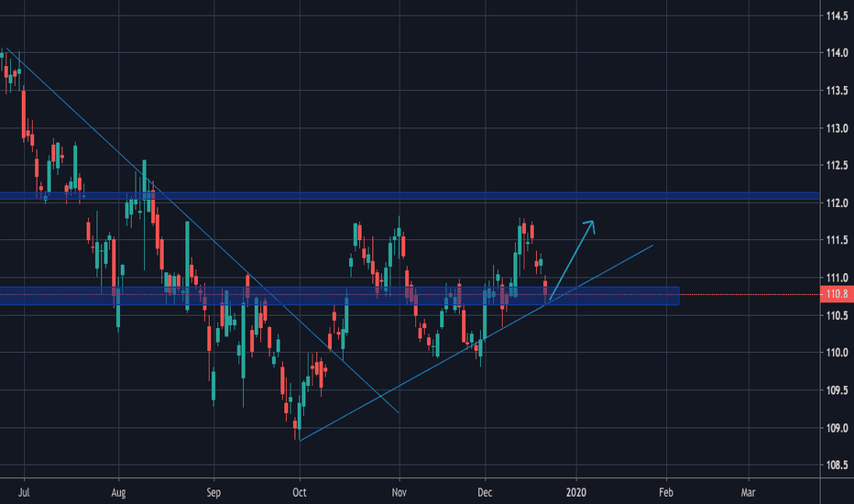Viewport: 854px width, 504px height.
Task: Select the 109.0 price axis label
Action: [x=838, y=428]
